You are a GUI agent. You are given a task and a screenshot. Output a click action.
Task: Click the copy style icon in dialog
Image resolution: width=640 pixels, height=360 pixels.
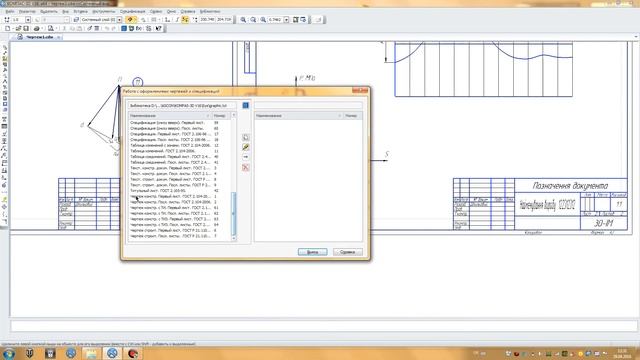246,138
